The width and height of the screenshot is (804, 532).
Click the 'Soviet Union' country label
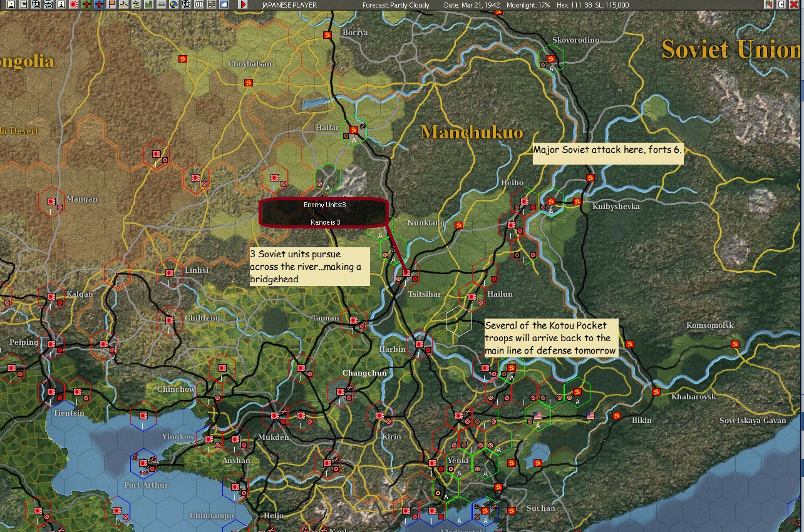[731, 49]
